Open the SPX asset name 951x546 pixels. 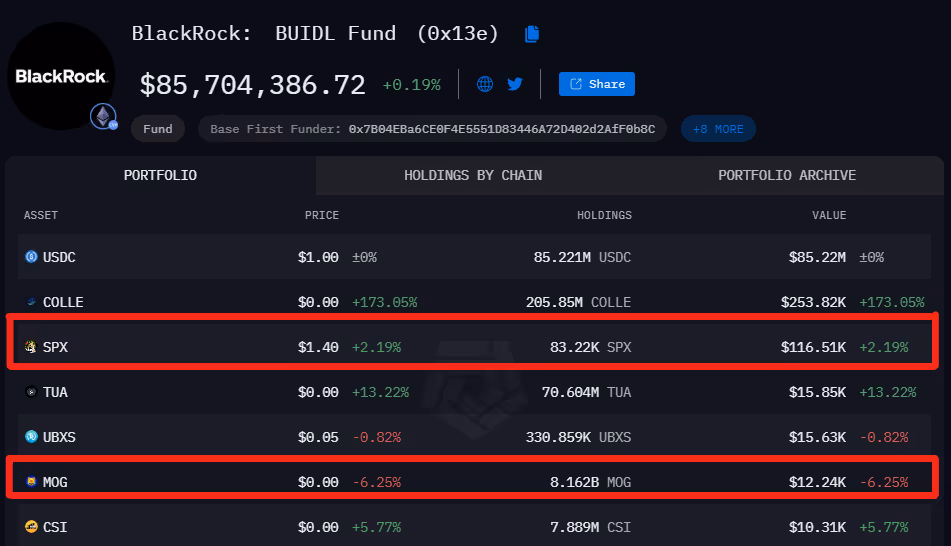(55, 347)
